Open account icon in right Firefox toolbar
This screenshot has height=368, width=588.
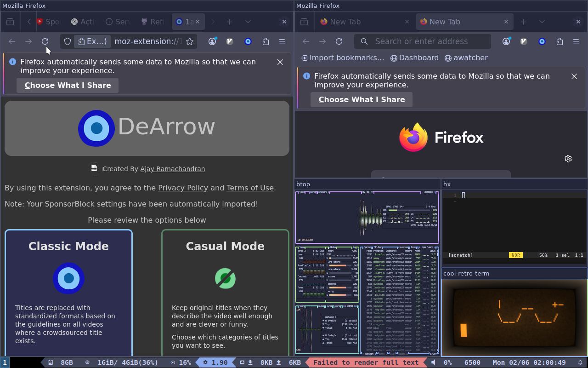[x=506, y=41]
